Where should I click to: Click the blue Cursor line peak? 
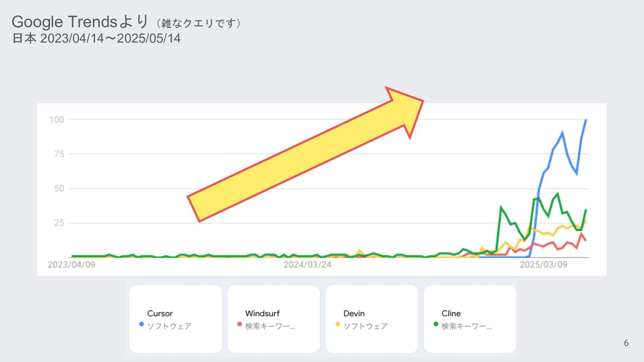coord(586,120)
